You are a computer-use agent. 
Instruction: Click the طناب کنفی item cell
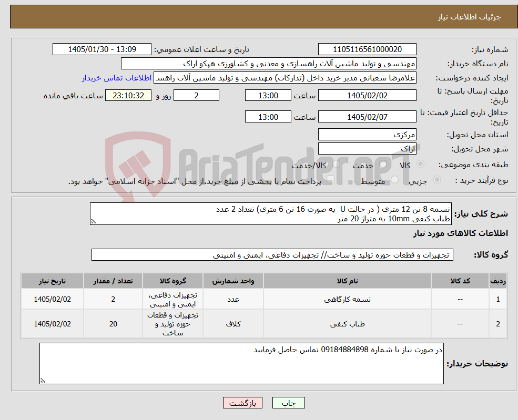click(x=347, y=324)
